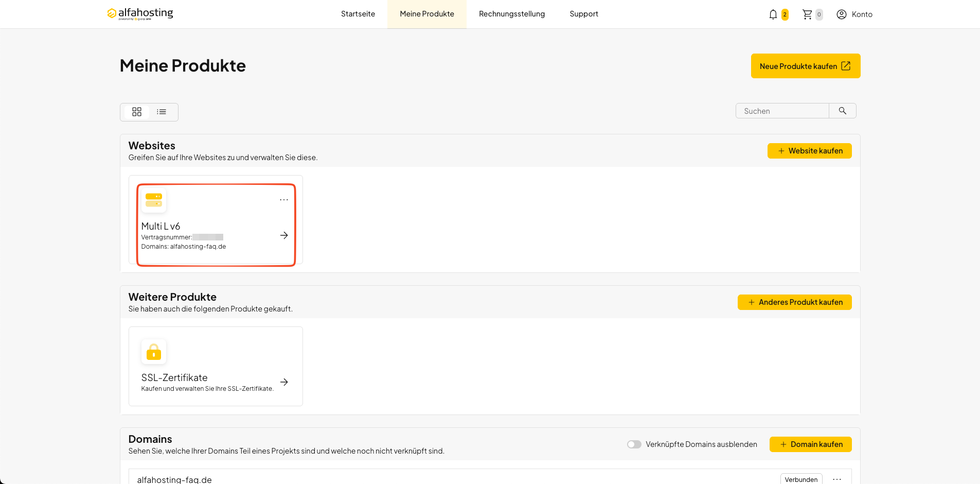The image size is (980, 484).
Task: Click Domains: alfahosting-faq.de text
Action: tap(184, 247)
